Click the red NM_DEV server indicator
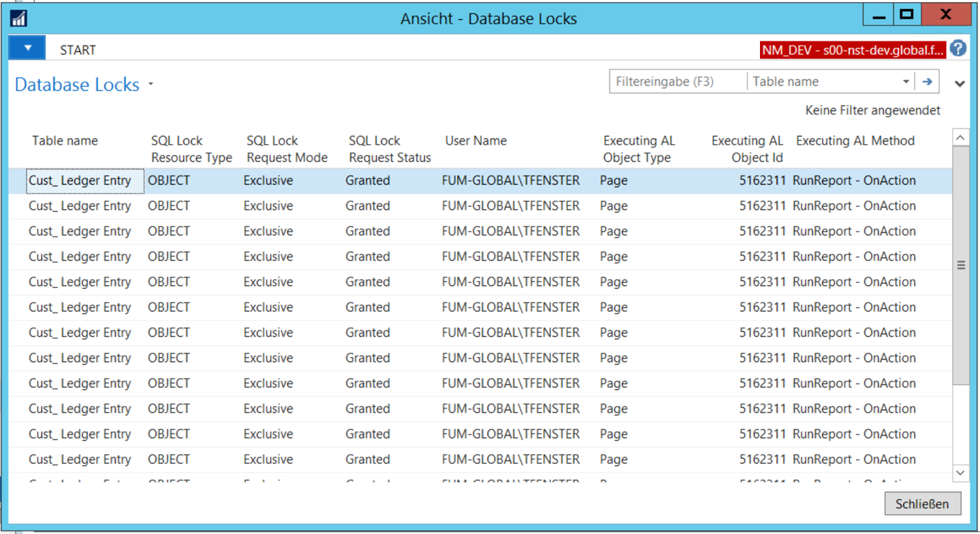This screenshot has width=980, height=534. 853,50
